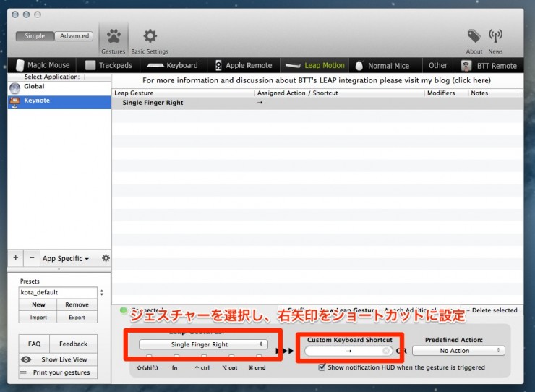Remove application with minus button
Image resolution: width=535 pixels, height=392 pixels.
(32, 257)
